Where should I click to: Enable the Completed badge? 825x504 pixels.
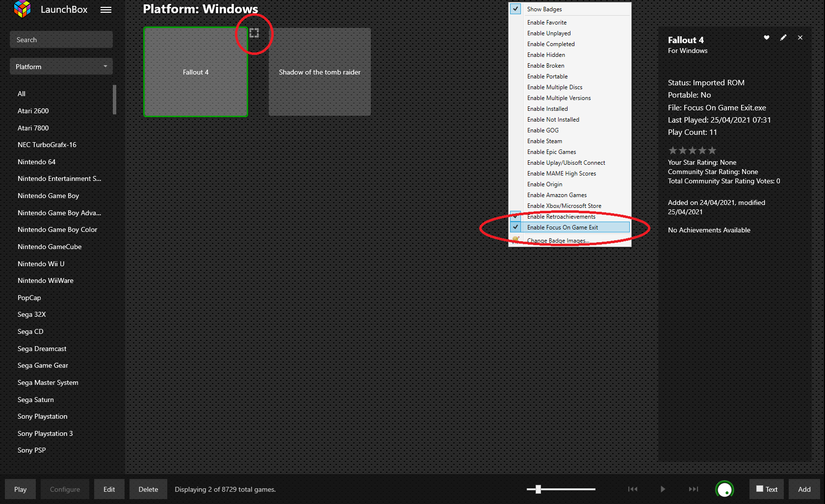click(569, 44)
